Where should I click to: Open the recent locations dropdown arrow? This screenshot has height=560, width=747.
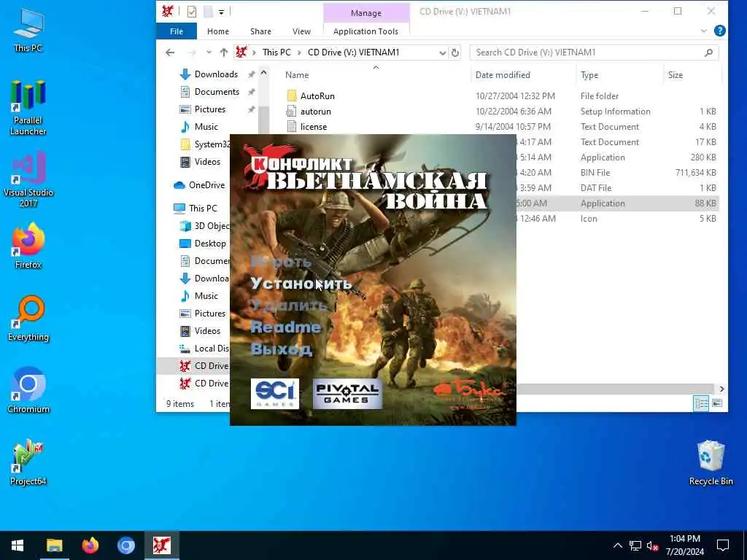(x=209, y=52)
